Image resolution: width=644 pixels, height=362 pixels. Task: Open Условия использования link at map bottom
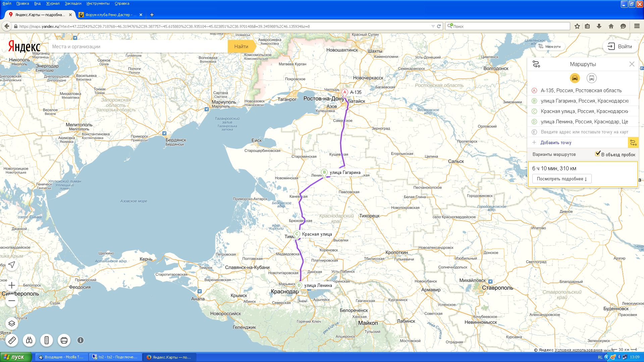(578, 350)
